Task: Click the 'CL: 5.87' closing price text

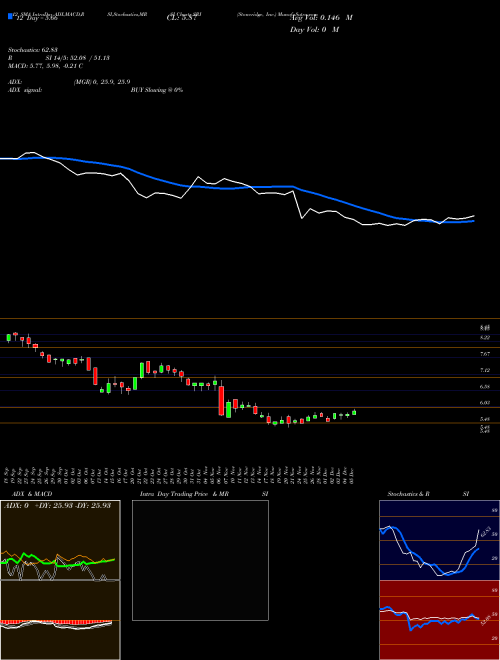Action: [182, 18]
